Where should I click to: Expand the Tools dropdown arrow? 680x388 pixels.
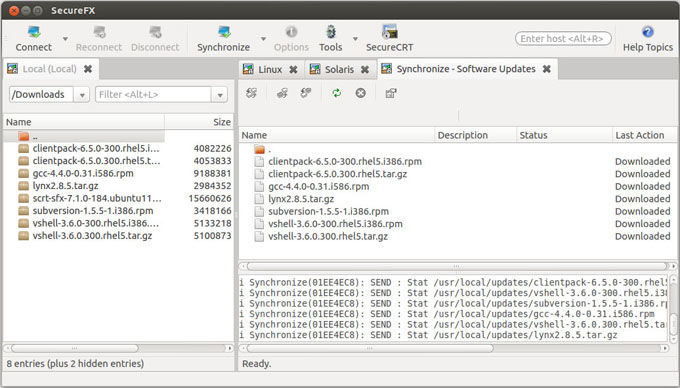click(x=355, y=39)
